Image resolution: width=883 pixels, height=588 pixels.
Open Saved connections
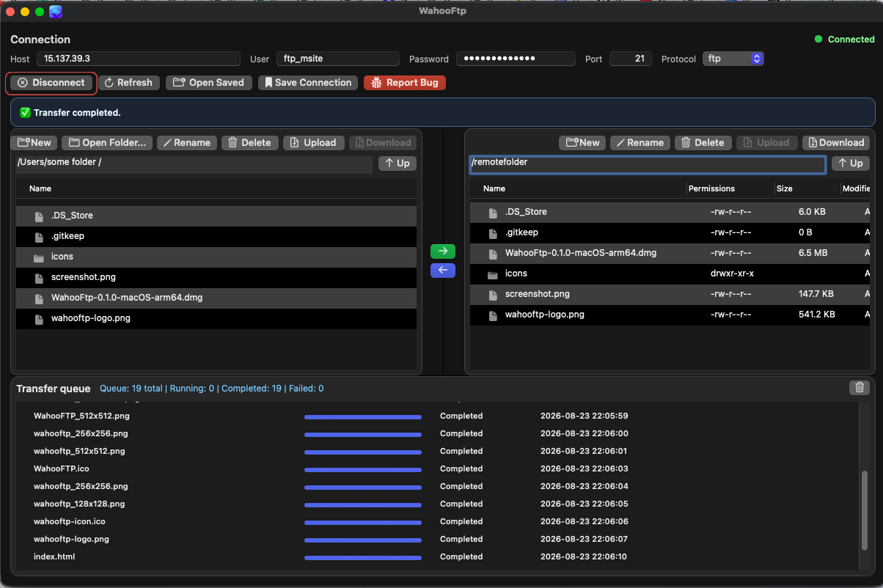tap(209, 83)
